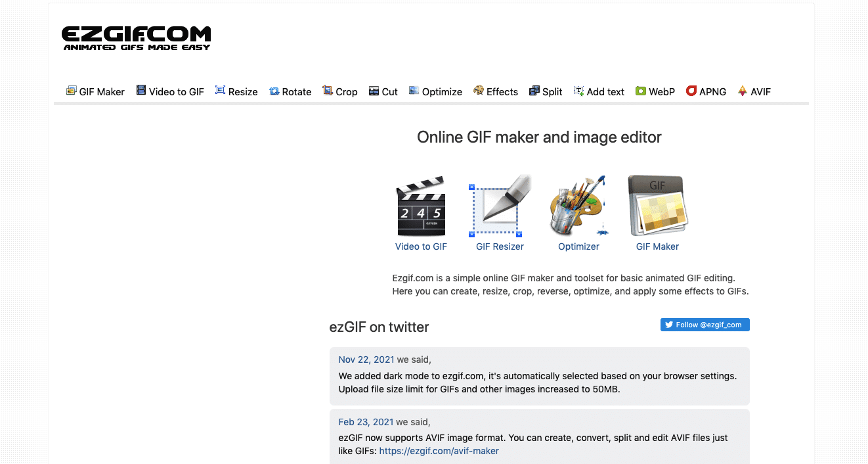
Task: Click the green WebP icon in menu
Action: (641, 91)
